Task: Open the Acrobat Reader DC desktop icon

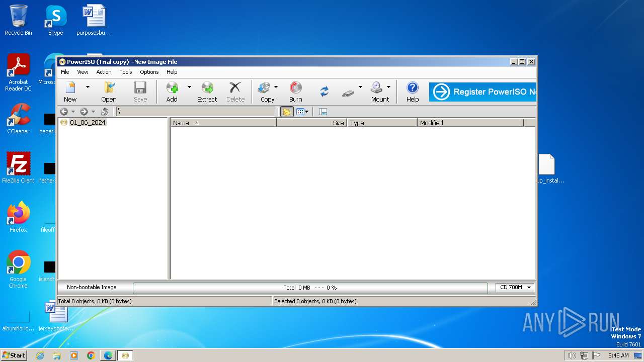Action: coord(18,72)
